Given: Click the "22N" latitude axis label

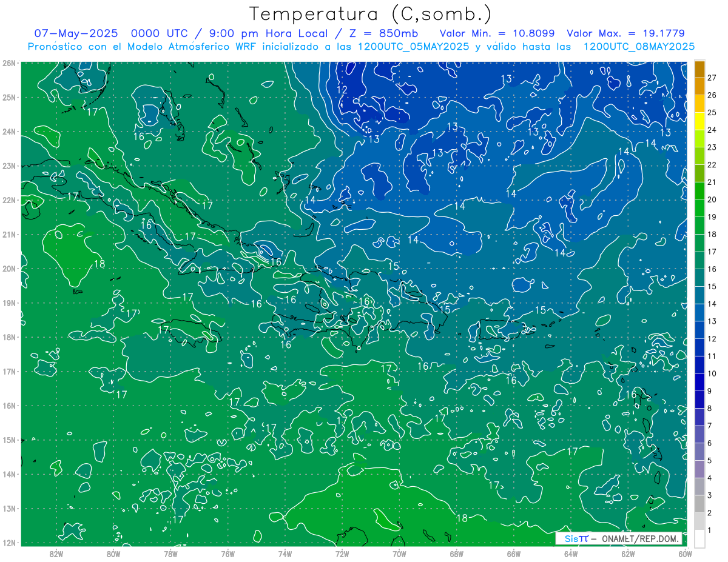Looking at the screenshot, I should pos(9,200).
